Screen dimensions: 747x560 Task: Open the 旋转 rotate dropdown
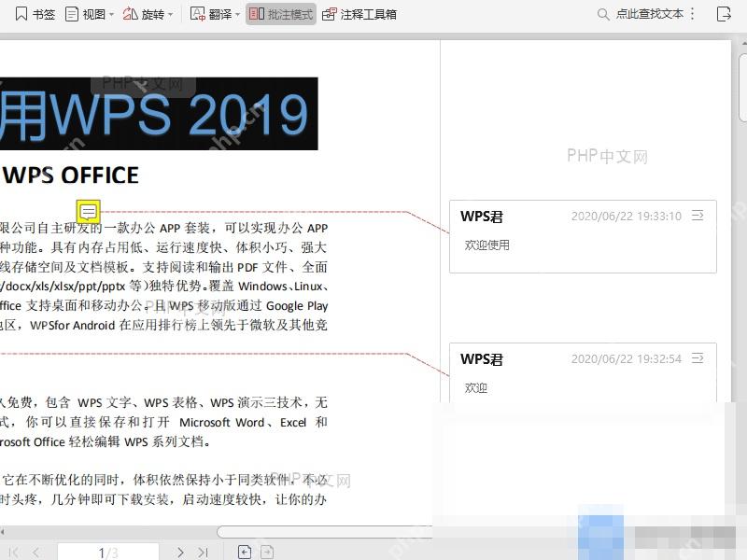pos(148,14)
